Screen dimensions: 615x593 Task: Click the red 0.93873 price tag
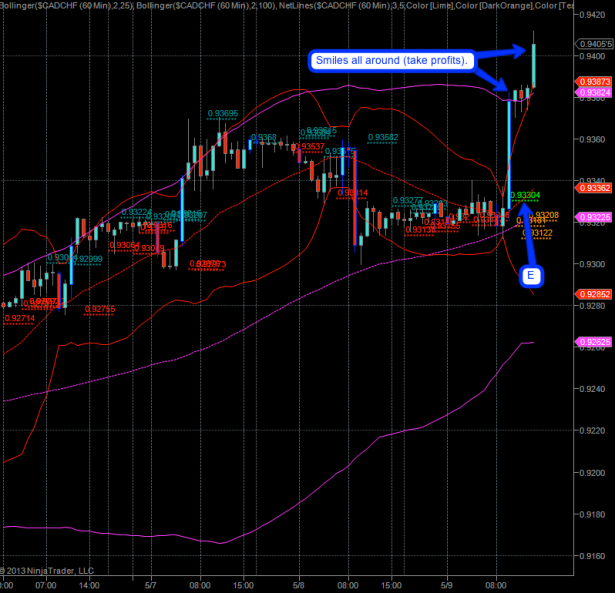coord(590,82)
